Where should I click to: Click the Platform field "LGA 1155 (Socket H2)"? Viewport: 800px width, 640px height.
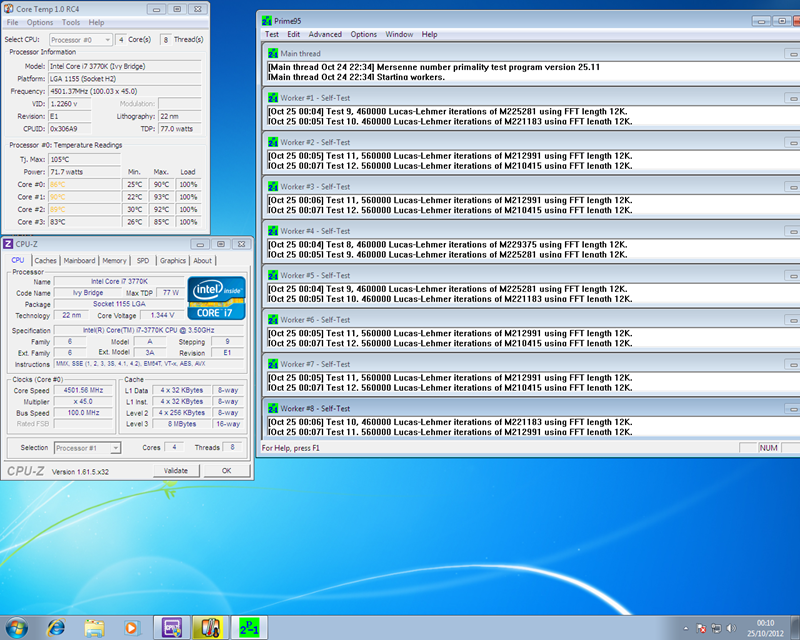click(x=125, y=79)
